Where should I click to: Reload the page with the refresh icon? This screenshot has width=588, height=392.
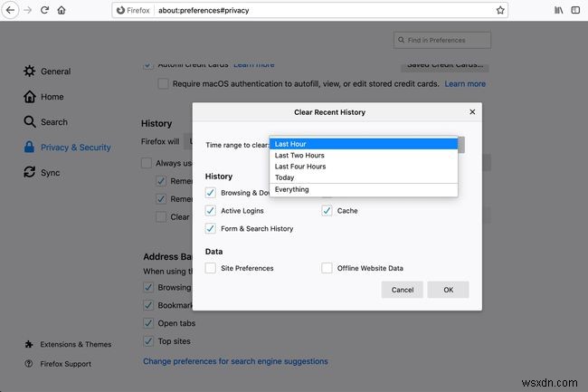pos(44,10)
